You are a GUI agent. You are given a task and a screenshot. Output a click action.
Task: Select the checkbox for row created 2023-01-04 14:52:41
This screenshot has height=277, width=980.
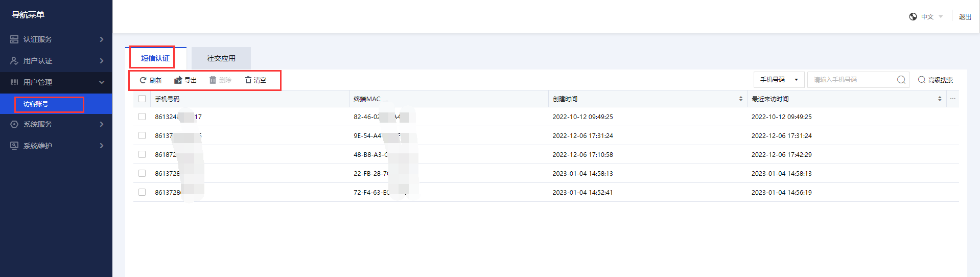tap(142, 193)
